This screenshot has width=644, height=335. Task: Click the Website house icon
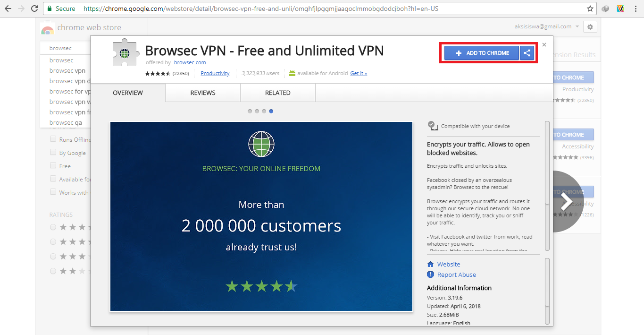[x=430, y=264]
